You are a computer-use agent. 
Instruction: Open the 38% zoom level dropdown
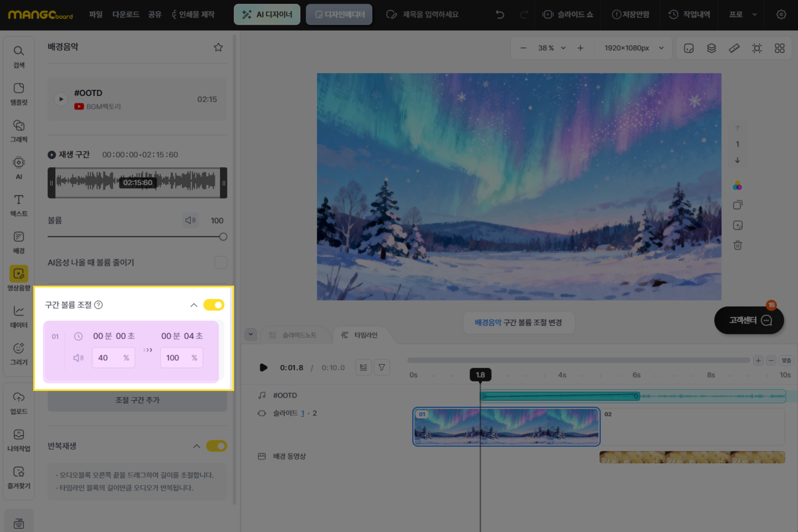(x=552, y=48)
